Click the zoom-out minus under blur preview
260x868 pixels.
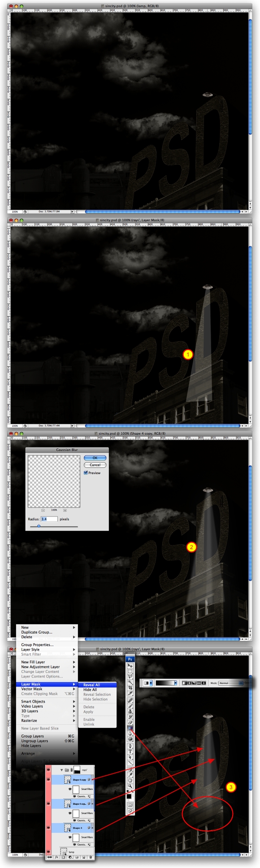(x=43, y=511)
